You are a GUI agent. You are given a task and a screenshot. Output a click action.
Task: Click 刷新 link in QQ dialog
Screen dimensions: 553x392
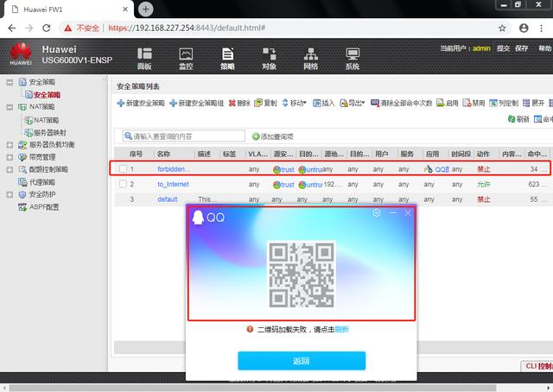pyautogui.click(x=341, y=329)
